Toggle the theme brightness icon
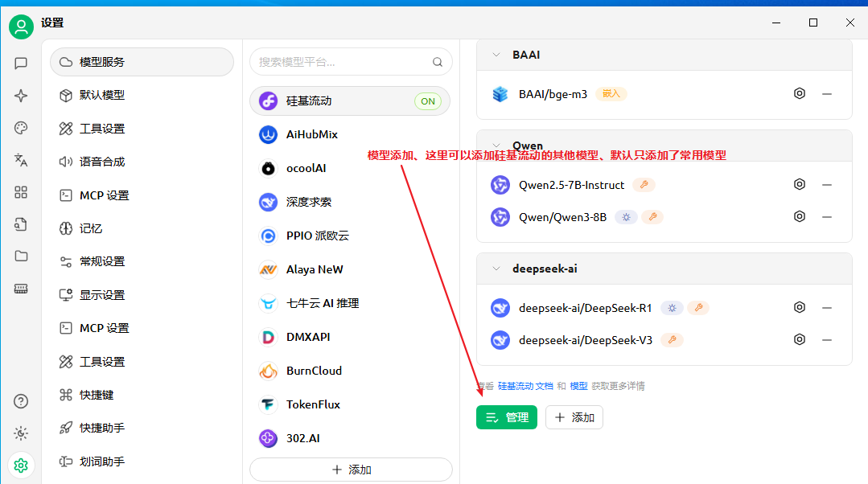The height and width of the screenshot is (484, 868). pyautogui.click(x=21, y=433)
